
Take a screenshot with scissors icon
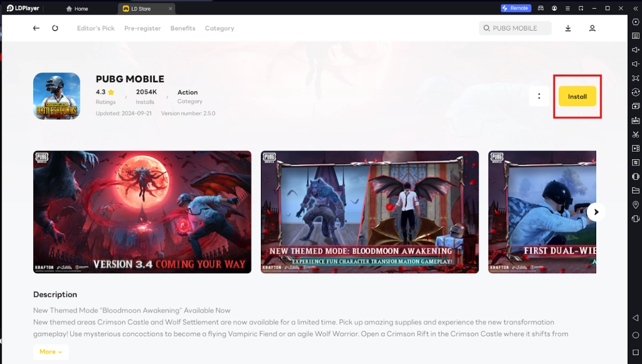pos(636,134)
